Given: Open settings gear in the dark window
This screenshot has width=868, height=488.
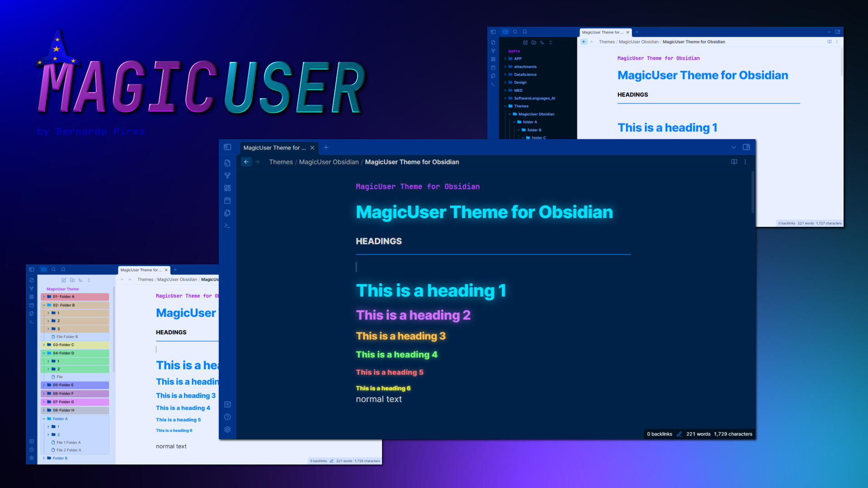Looking at the screenshot, I should pyautogui.click(x=227, y=429).
